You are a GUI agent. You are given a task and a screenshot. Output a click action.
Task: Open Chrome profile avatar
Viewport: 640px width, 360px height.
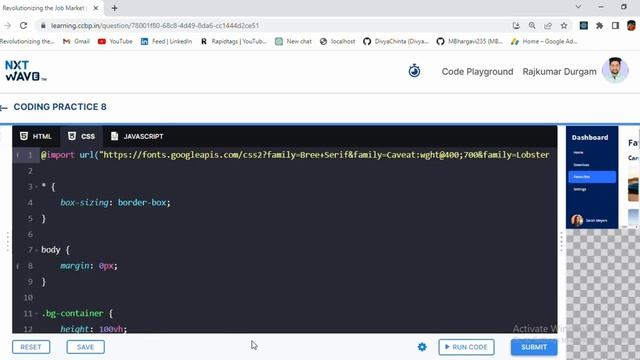click(631, 26)
